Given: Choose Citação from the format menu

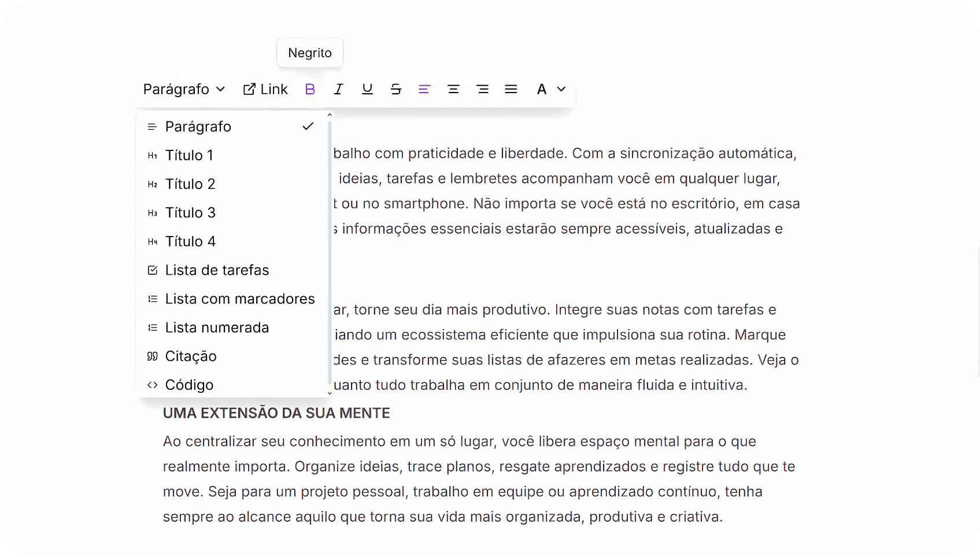Looking at the screenshot, I should 191,356.
